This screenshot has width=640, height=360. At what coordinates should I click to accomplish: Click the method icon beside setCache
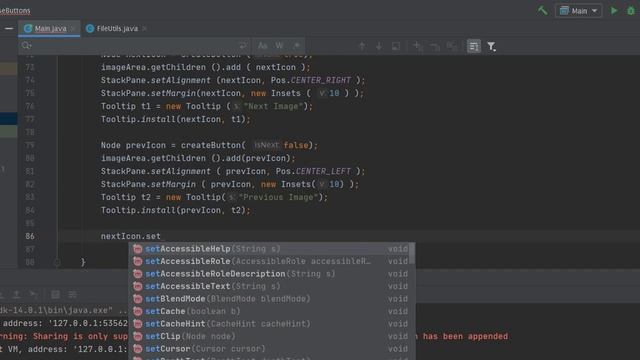point(138,311)
